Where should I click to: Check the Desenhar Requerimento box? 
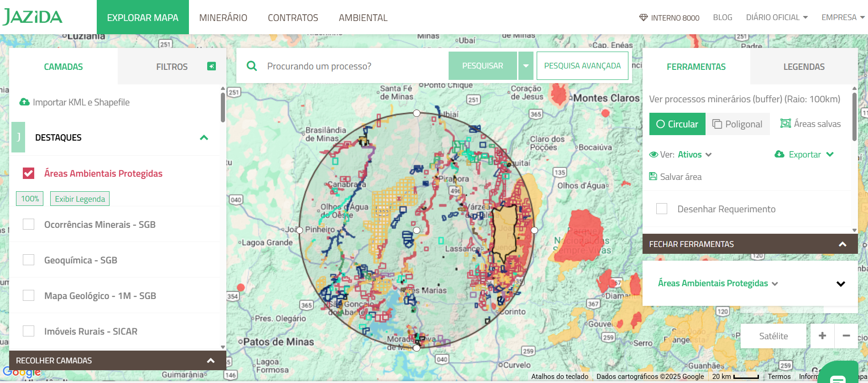point(662,209)
